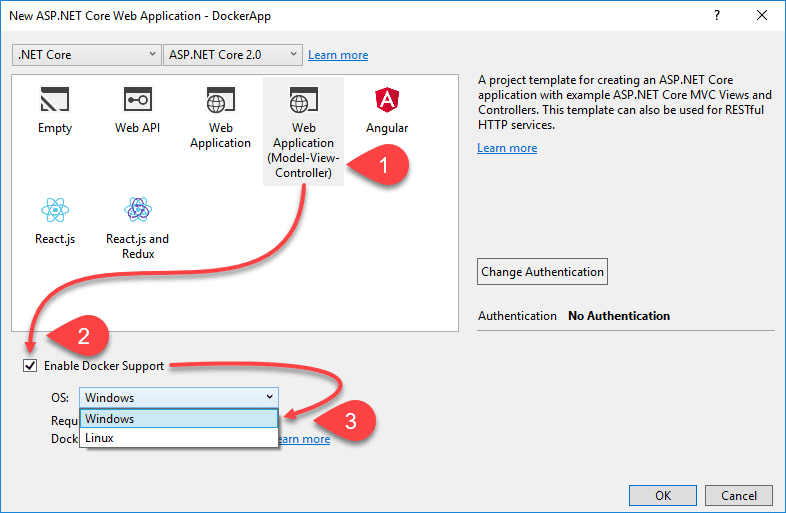Image resolution: width=786 pixels, height=513 pixels.
Task: Click the Cancel button
Action: click(739, 495)
